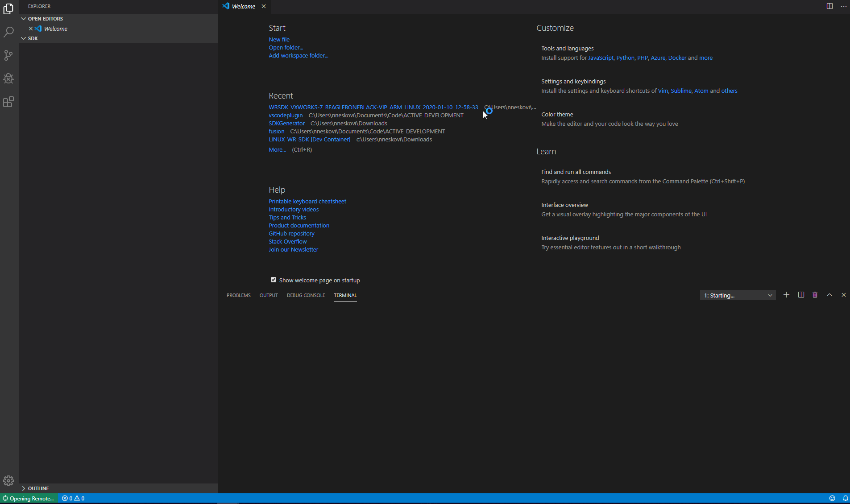Open Tips and Tricks link

[287, 217]
